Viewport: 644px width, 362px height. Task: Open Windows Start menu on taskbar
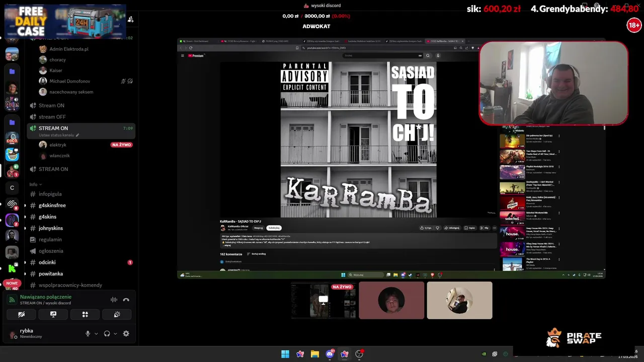[x=285, y=354]
